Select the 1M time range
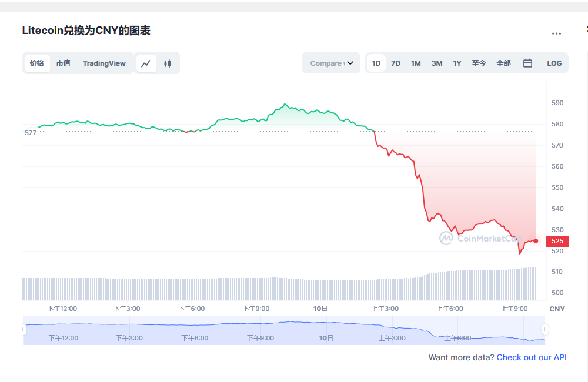The height and width of the screenshot is (382, 588). click(416, 63)
